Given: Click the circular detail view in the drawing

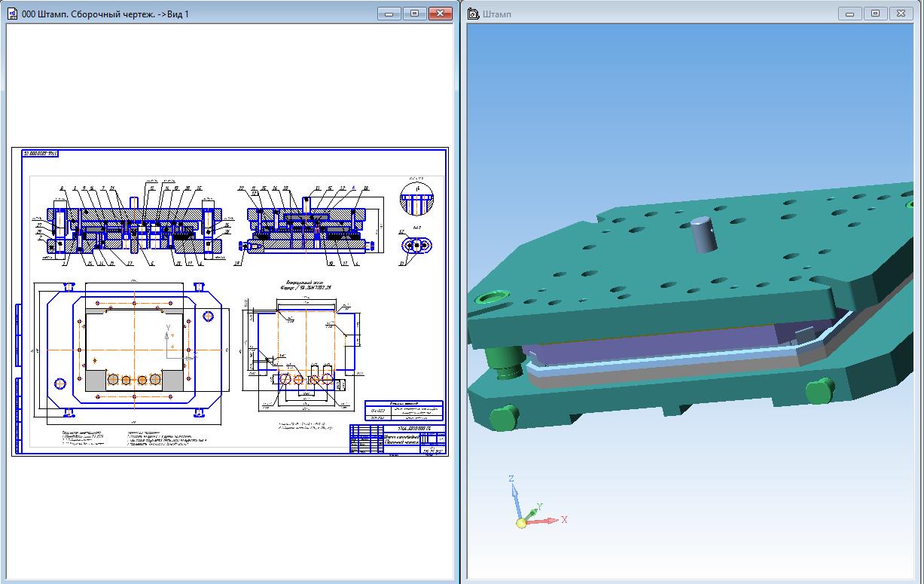Looking at the screenshot, I should point(416,197).
